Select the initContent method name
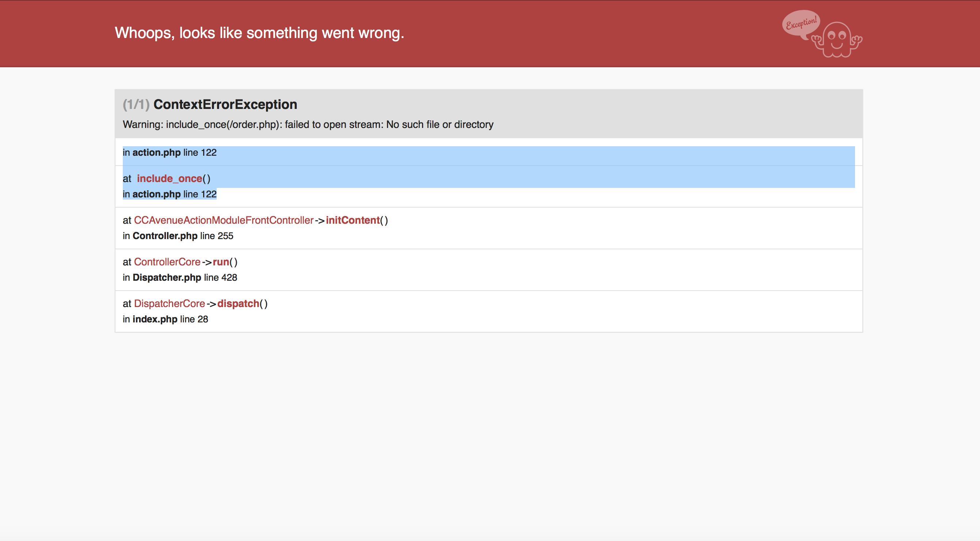Viewport: 980px width, 541px height. (353, 220)
